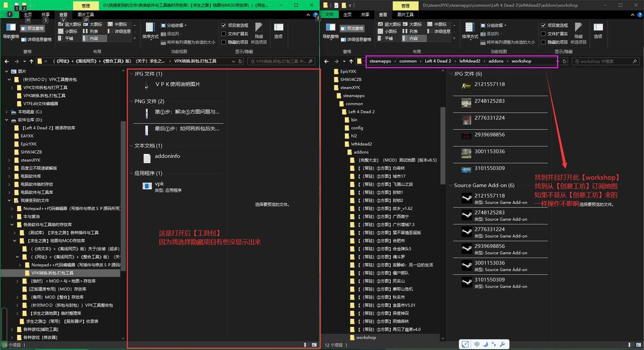Click steamapps in the breadcrumb path
This screenshot has width=644, height=350.
coord(380,61)
